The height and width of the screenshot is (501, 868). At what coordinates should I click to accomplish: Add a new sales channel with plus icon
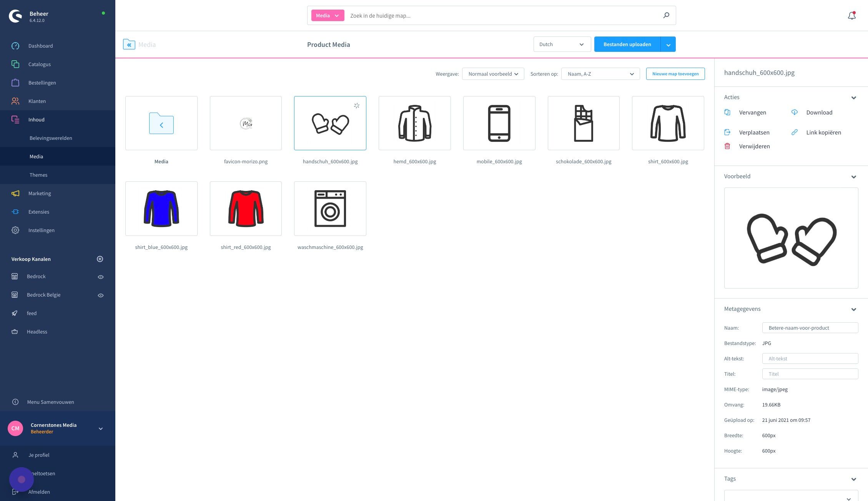(x=100, y=259)
